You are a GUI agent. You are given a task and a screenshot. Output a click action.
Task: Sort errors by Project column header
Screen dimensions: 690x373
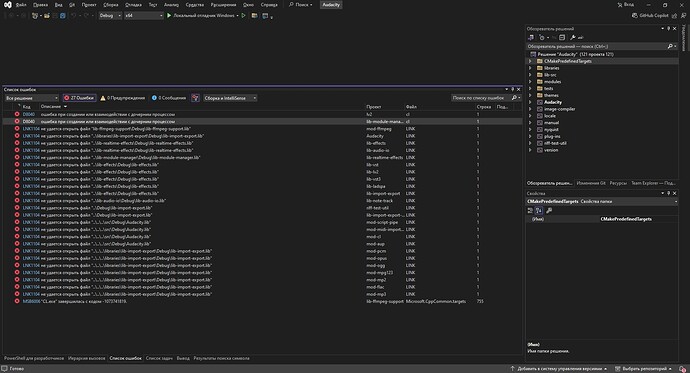[x=374, y=106]
